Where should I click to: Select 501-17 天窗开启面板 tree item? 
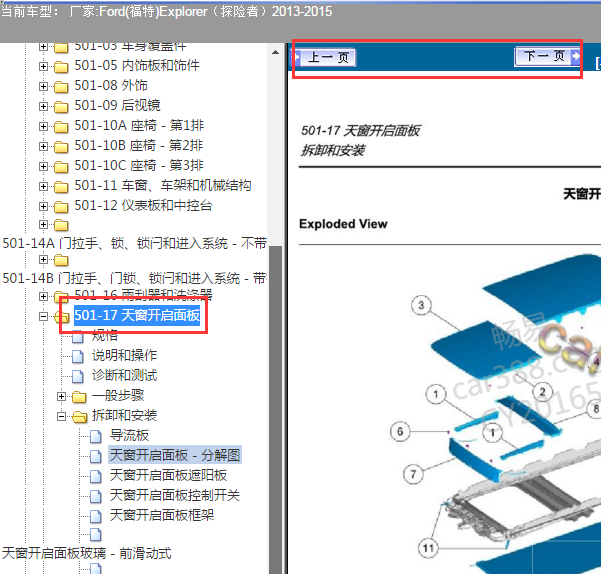pyautogui.click(x=137, y=315)
